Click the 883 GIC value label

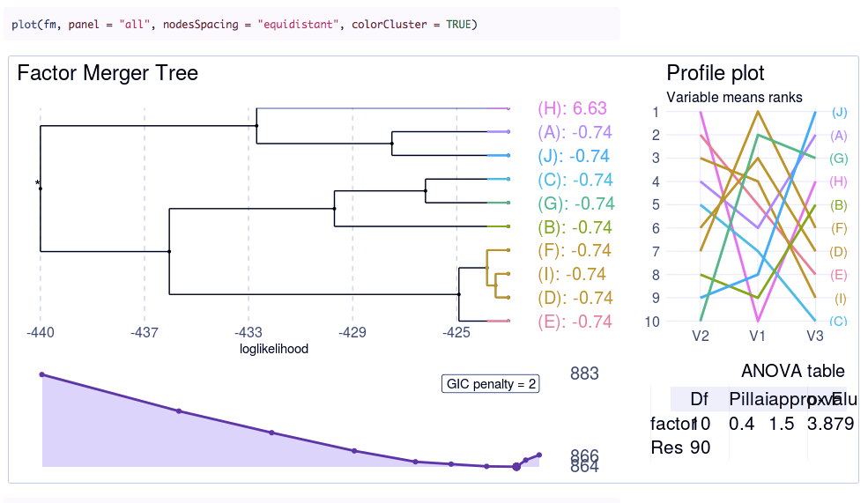(584, 374)
